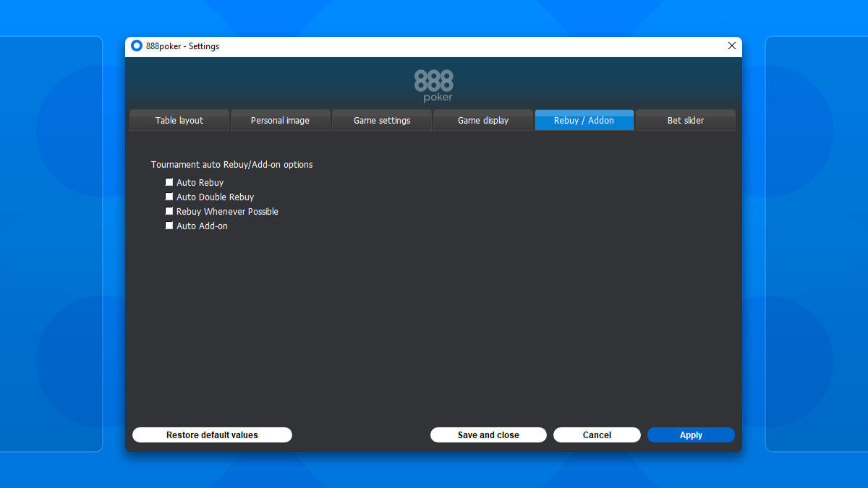Go to the Game settings tab
The image size is (868, 488).
pyautogui.click(x=381, y=120)
